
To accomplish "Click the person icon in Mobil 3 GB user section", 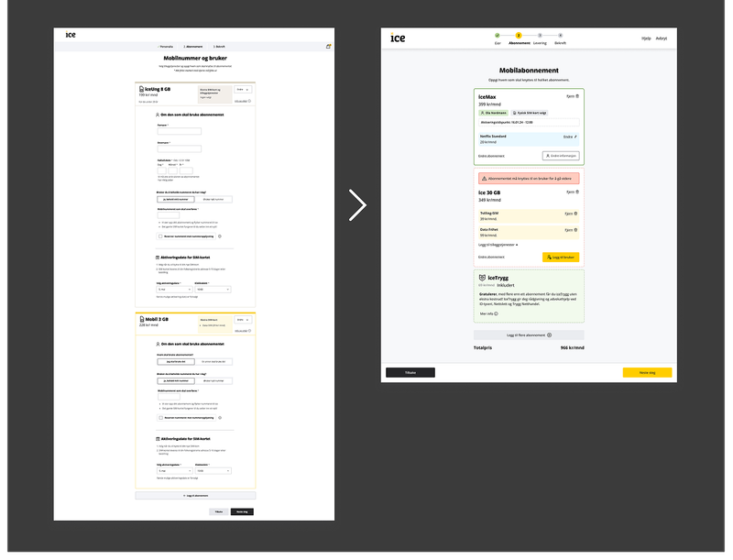I will pyautogui.click(x=158, y=344).
